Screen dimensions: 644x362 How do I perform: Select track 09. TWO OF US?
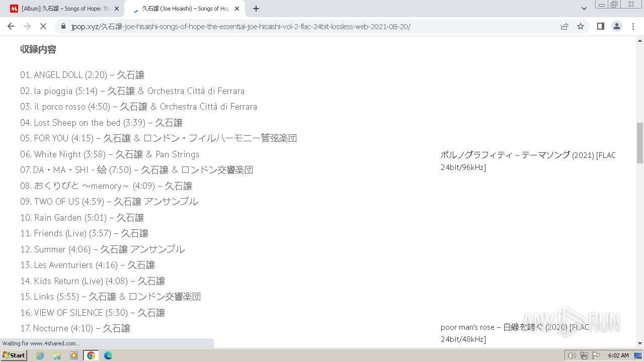click(x=109, y=202)
